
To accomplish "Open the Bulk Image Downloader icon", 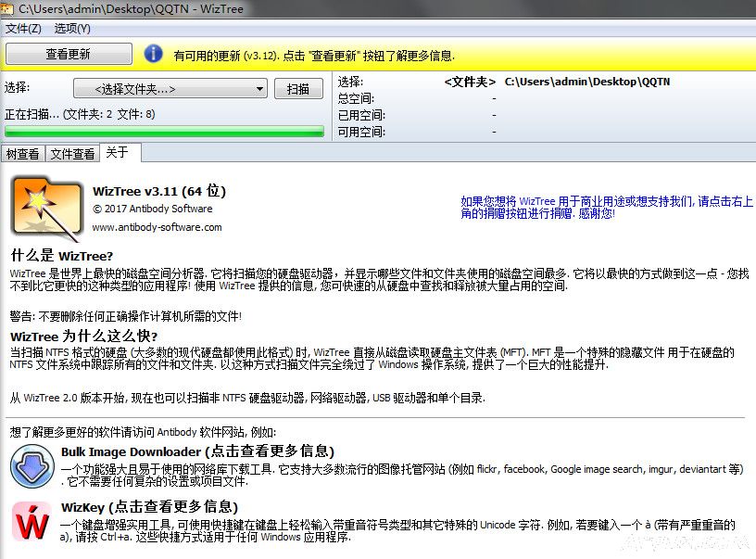I will click(x=33, y=466).
